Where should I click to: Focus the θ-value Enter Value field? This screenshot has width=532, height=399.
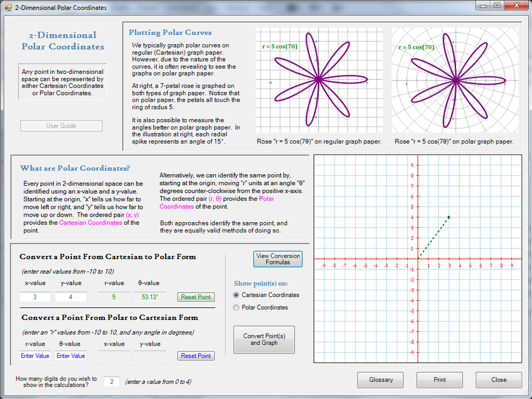[x=70, y=356]
